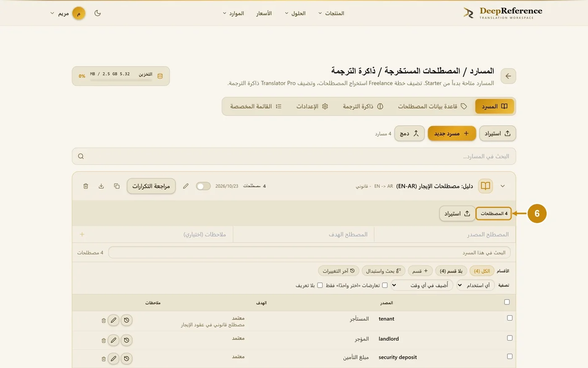This screenshot has width=588, height=368.
Task: Click the glossary book icon
Action: (x=486, y=186)
